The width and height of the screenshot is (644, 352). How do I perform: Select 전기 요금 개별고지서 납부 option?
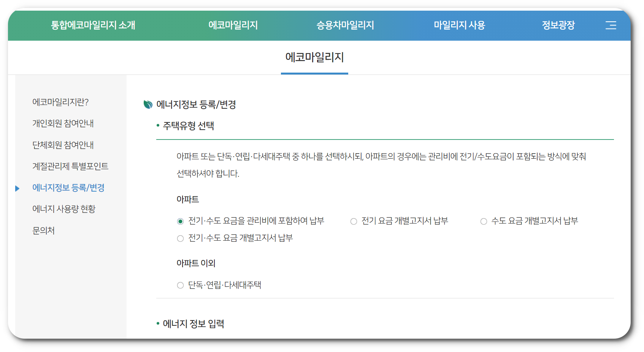(354, 221)
